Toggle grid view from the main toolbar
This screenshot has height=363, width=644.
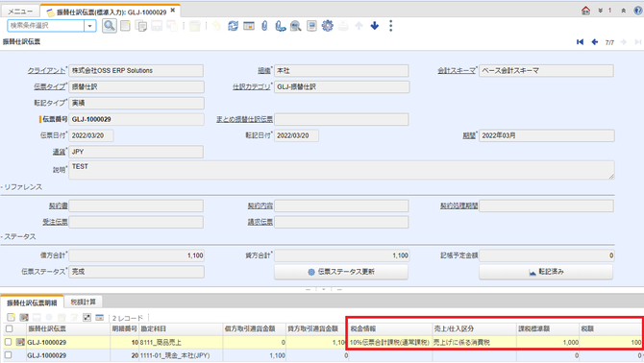click(x=249, y=26)
